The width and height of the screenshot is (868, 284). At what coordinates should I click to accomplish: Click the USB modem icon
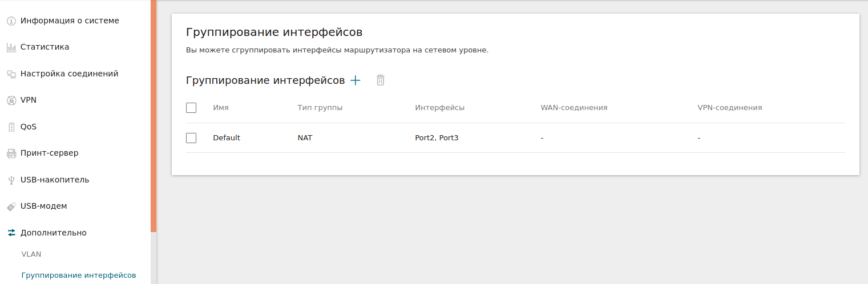click(x=11, y=206)
